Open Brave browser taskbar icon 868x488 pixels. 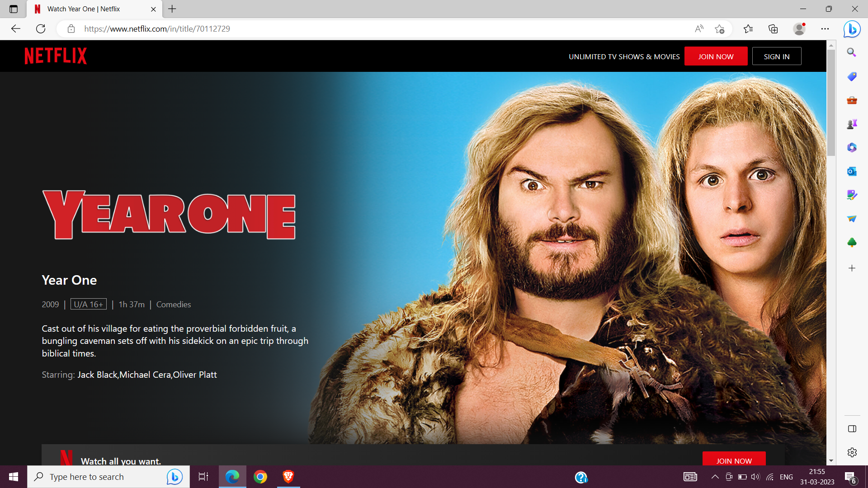pos(288,477)
